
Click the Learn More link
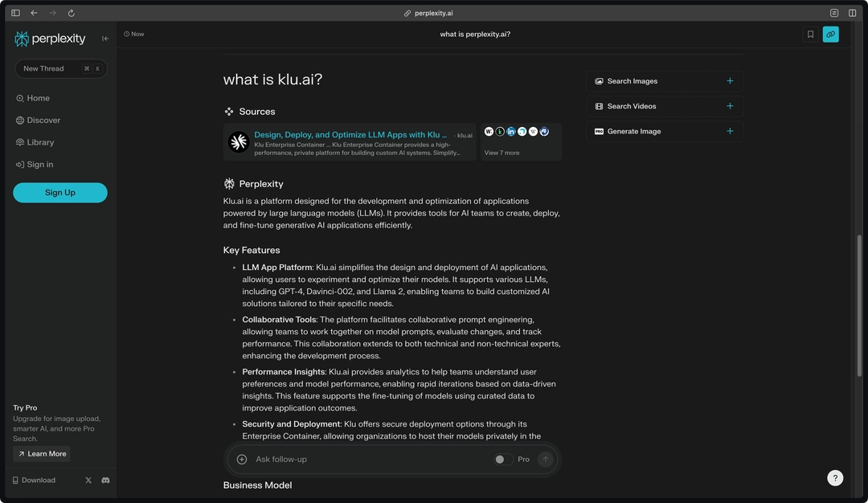tap(41, 453)
